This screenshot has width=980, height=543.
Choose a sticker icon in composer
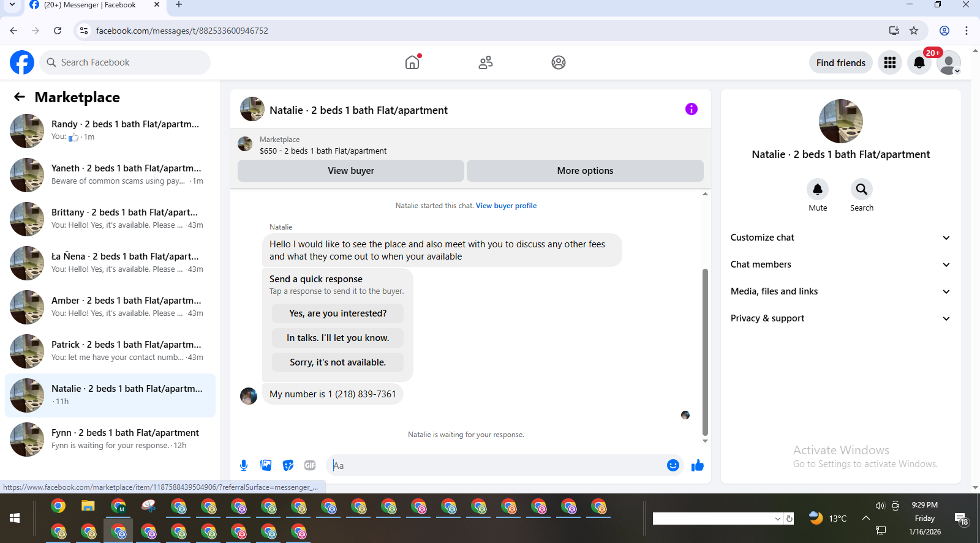(288, 465)
